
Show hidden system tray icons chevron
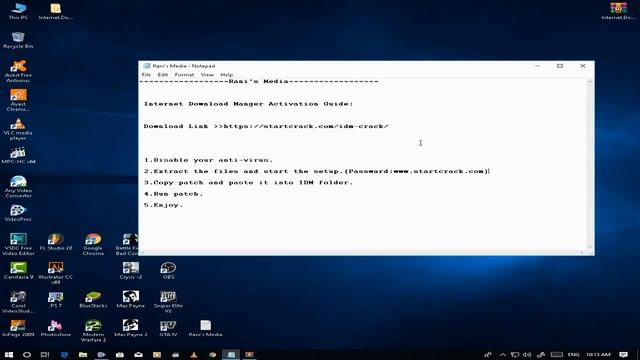(x=503, y=355)
